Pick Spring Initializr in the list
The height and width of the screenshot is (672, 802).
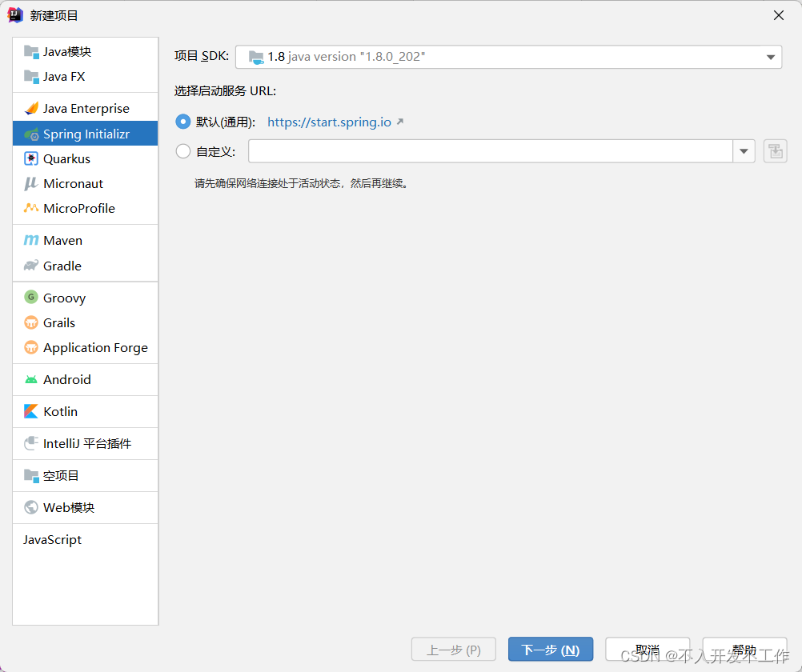tap(86, 134)
